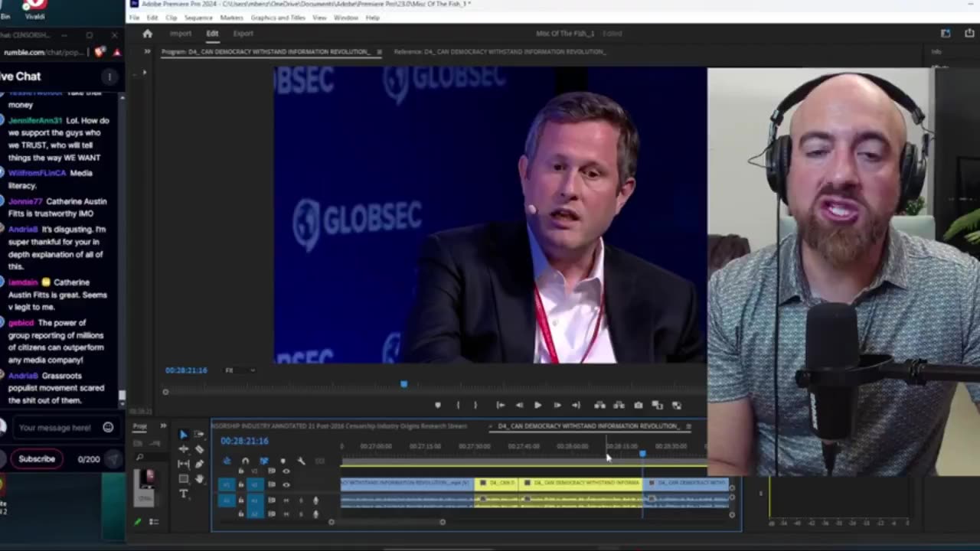
Task: Switch to the Import tab
Action: pyautogui.click(x=181, y=34)
